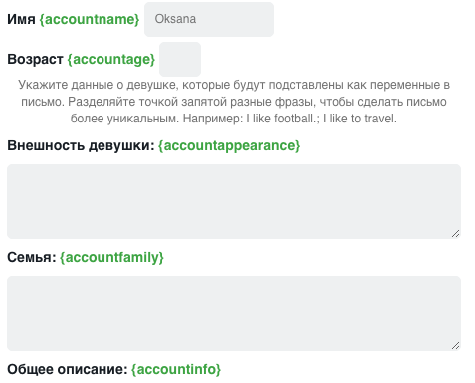Click the Возраст label text

coord(35,59)
